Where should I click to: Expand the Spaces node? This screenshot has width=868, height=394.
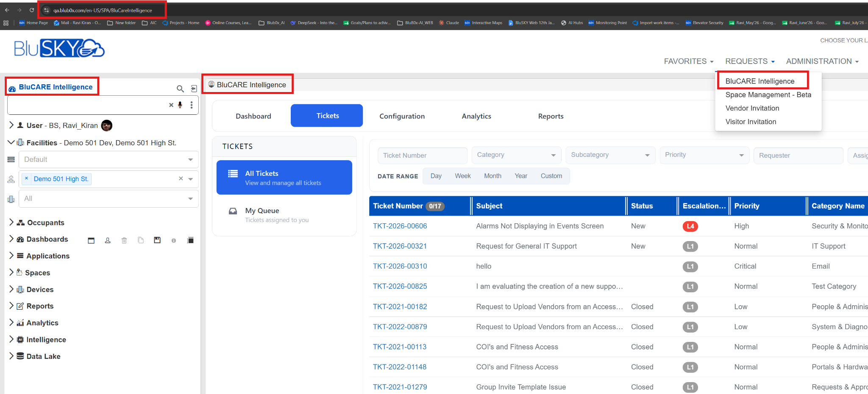pyautogui.click(x=11, y=272)
